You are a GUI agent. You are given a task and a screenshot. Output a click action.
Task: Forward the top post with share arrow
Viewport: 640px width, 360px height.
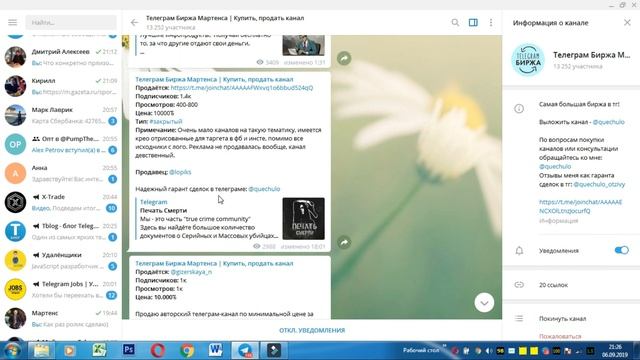tap(344, 58)
